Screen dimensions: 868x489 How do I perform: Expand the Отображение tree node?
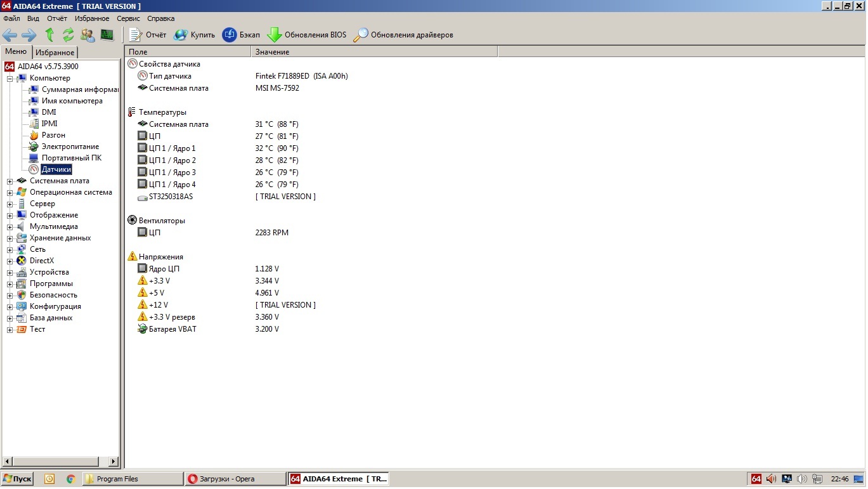point(10,216)
